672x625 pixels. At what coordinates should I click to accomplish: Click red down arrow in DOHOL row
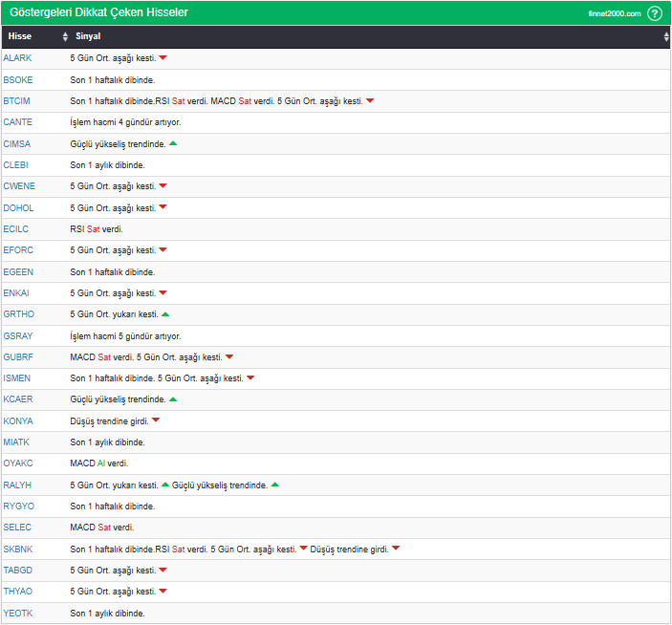tap(163, 207)
